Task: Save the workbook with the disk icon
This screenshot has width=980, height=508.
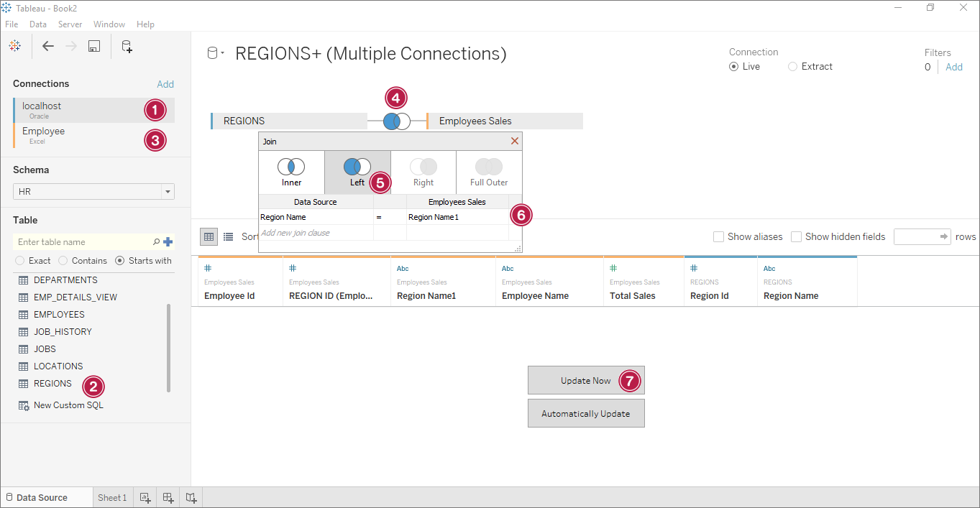Action: coord(93,46)
